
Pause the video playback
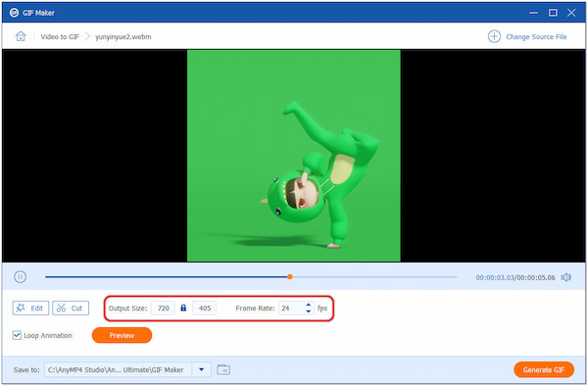click(x=20, y=277)
